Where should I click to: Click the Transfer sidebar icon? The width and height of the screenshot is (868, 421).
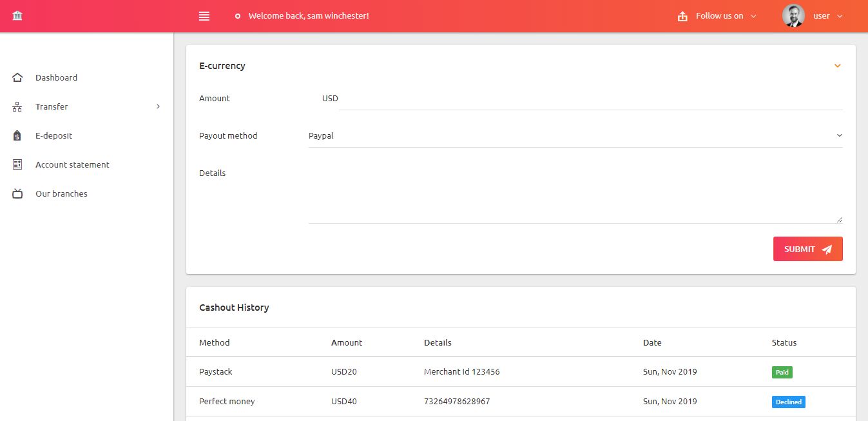tap(17, 106)
